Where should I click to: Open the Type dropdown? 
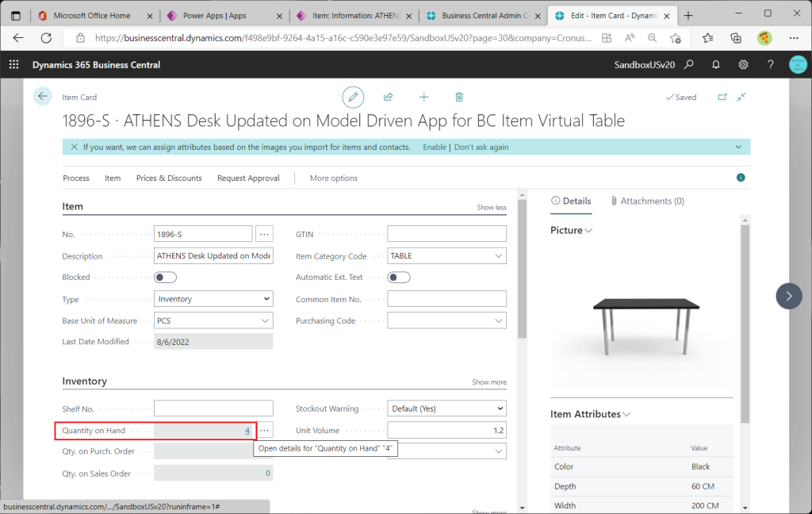(213, 299)
